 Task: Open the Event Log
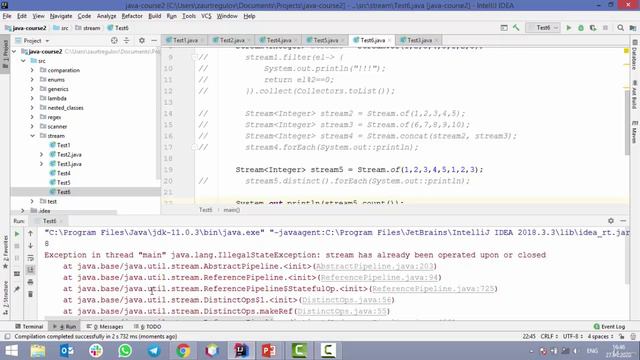pos(609,327)
